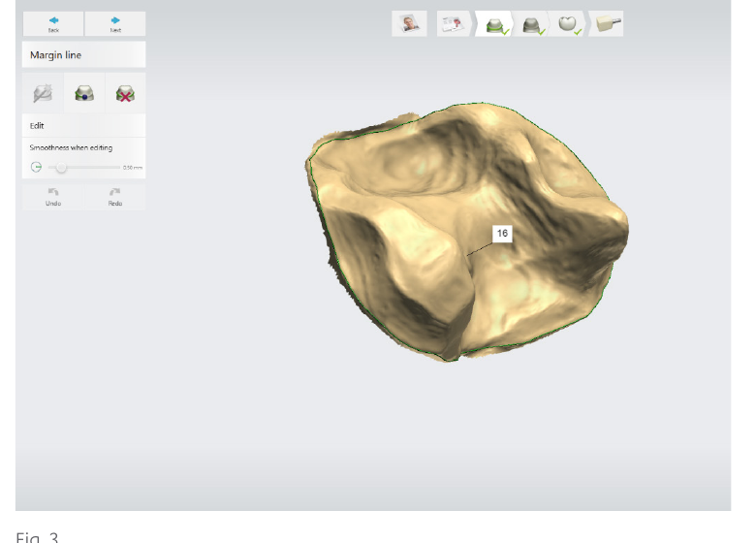Select the margin line edit pen tool
The height and width of the screenshot is (543, 756).
[43, 93]
